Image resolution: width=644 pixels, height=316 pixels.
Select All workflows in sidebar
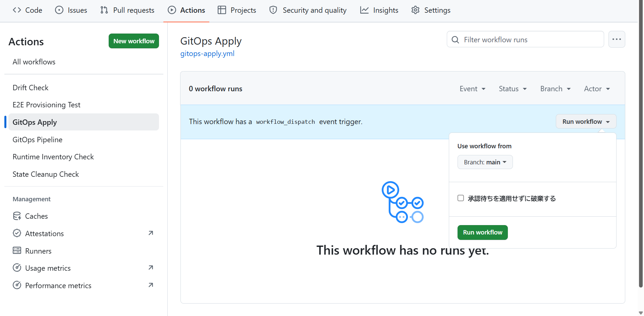(84, 62)
